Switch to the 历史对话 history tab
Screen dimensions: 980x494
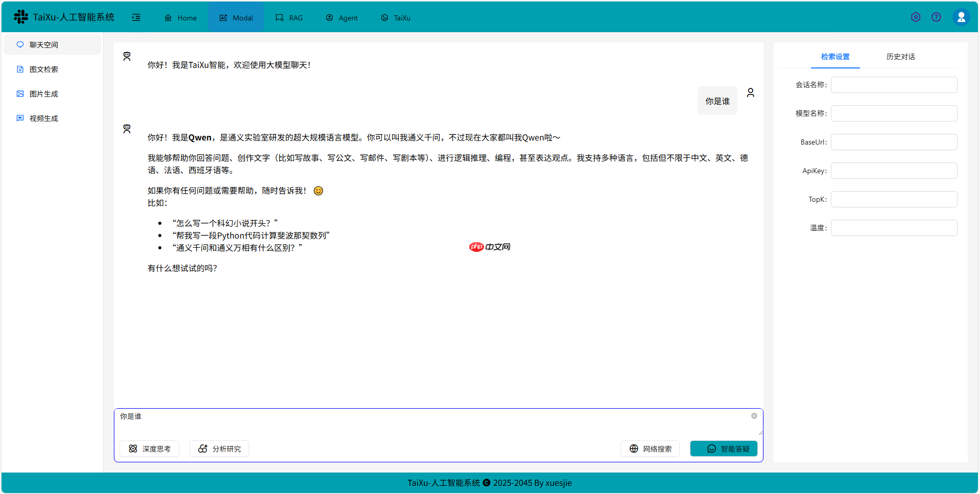(x=900, y=57)
